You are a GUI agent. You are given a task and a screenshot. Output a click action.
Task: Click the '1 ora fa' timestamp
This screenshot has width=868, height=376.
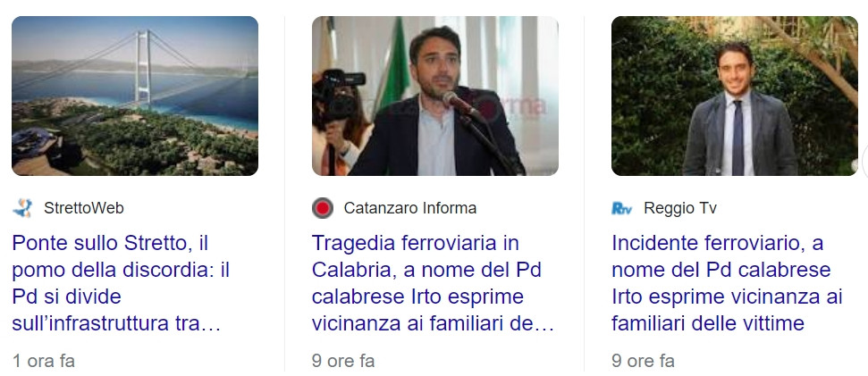[x=43, y=361]
